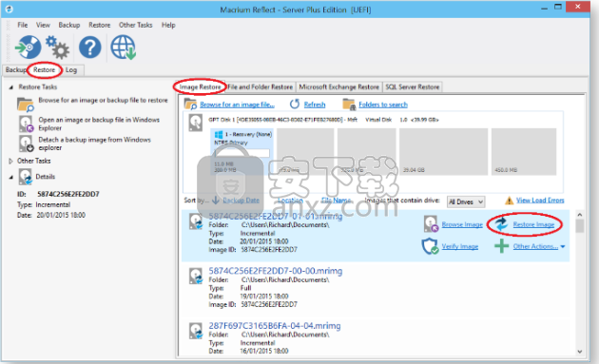Open the help question mark icon
The width and height of the screenshot is (599, 364).
[x=90, y=48]
